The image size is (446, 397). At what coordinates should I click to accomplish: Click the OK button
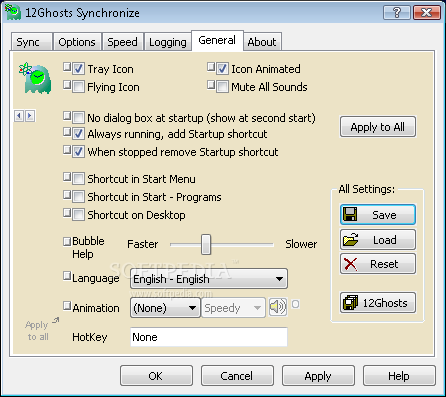156,376
